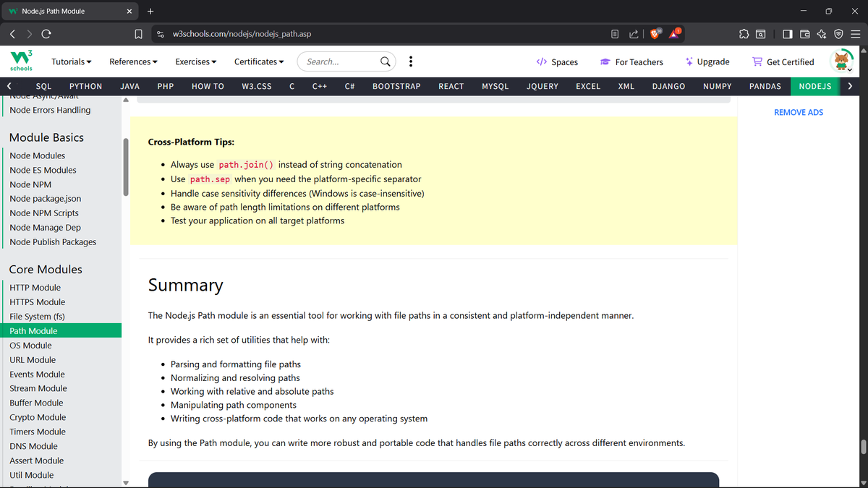Screen dimensions: 868x488
Task: Expand the References dropdown
Action: [134, 61]
